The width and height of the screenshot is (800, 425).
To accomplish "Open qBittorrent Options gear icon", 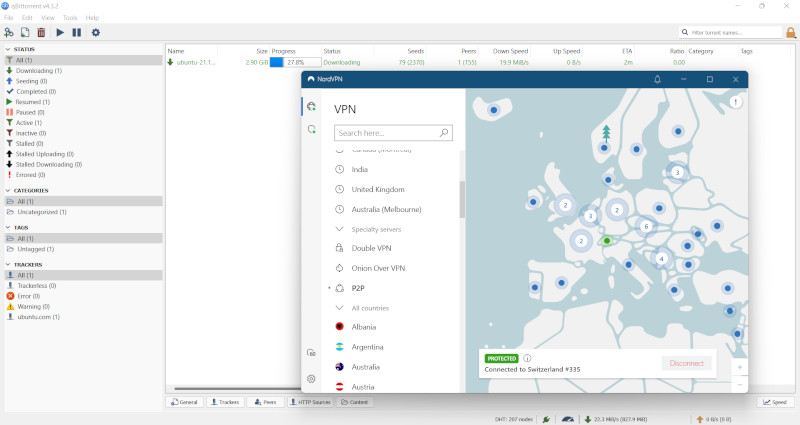I will (95, 33).
